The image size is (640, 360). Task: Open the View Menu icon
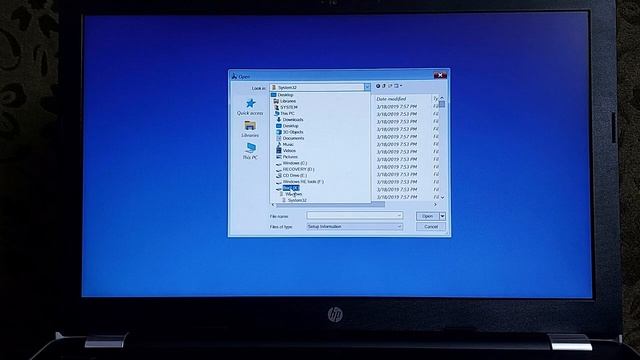coord(398,86)
